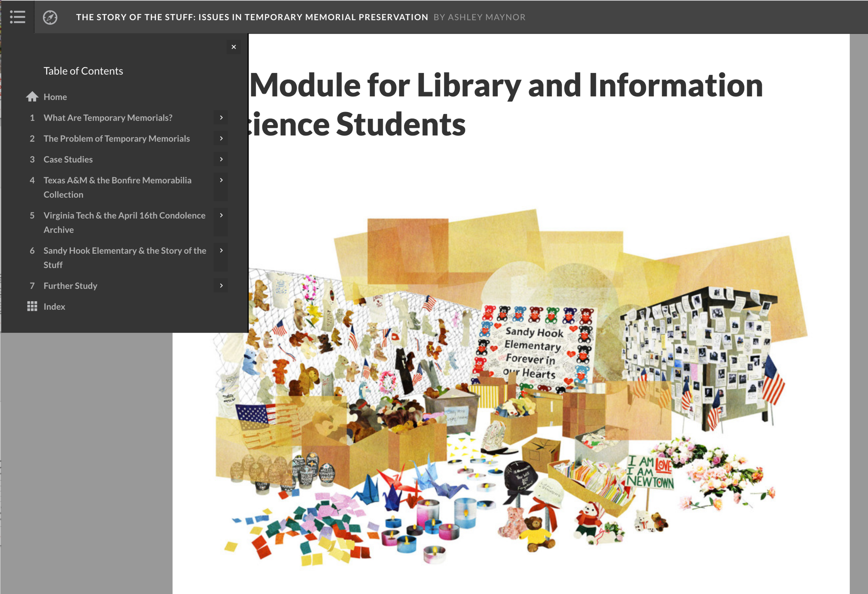Open the compass navigation icon
This screenshot has height=594, width=868.
click(x=50, y=17)
